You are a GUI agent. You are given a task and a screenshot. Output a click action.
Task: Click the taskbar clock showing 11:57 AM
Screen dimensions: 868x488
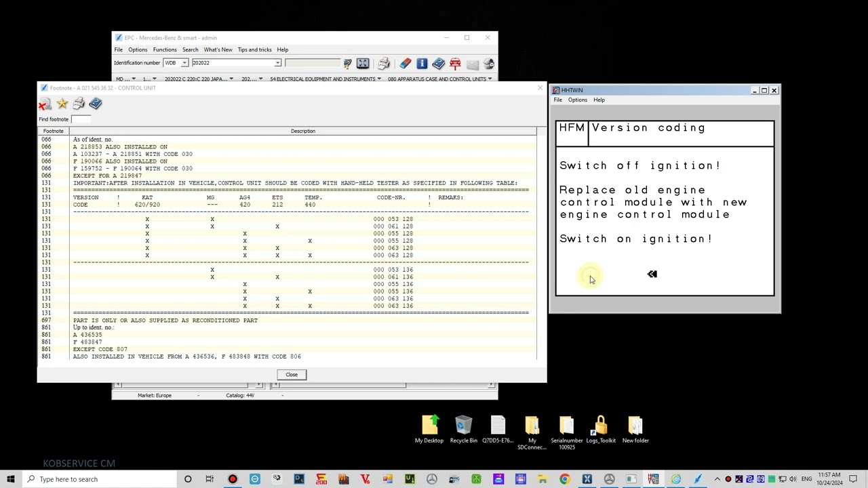830,479
